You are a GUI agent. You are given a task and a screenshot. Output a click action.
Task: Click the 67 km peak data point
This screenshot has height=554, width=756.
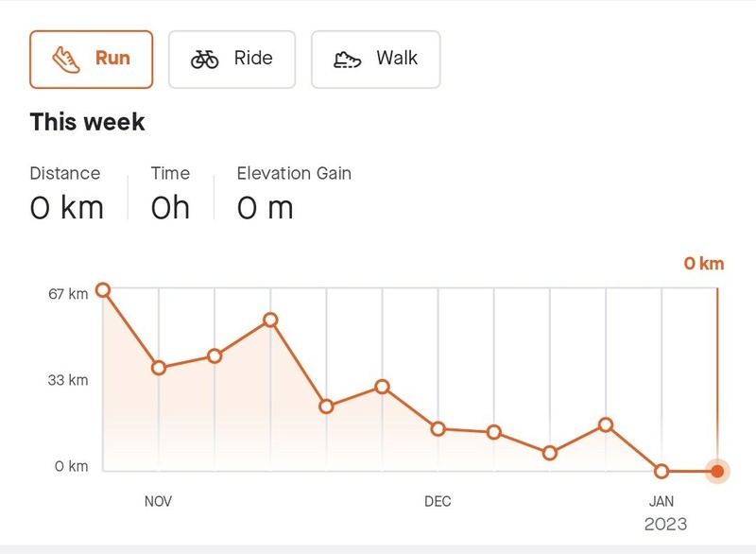103,290
